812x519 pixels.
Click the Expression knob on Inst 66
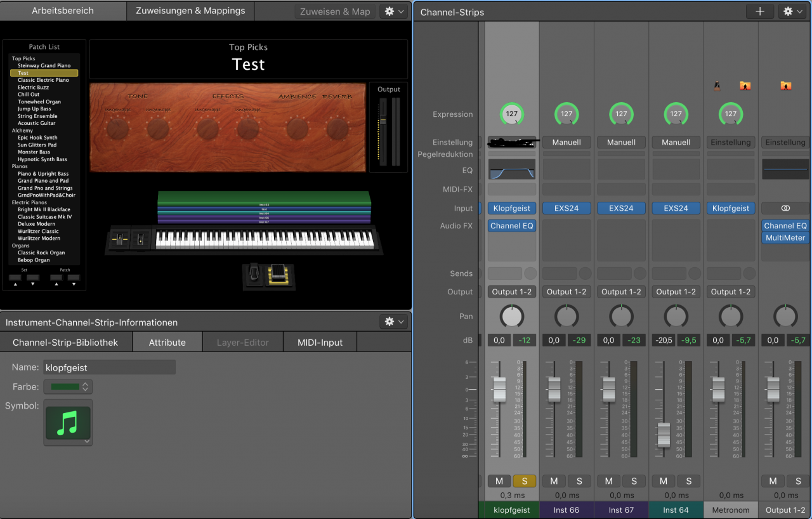566,114
